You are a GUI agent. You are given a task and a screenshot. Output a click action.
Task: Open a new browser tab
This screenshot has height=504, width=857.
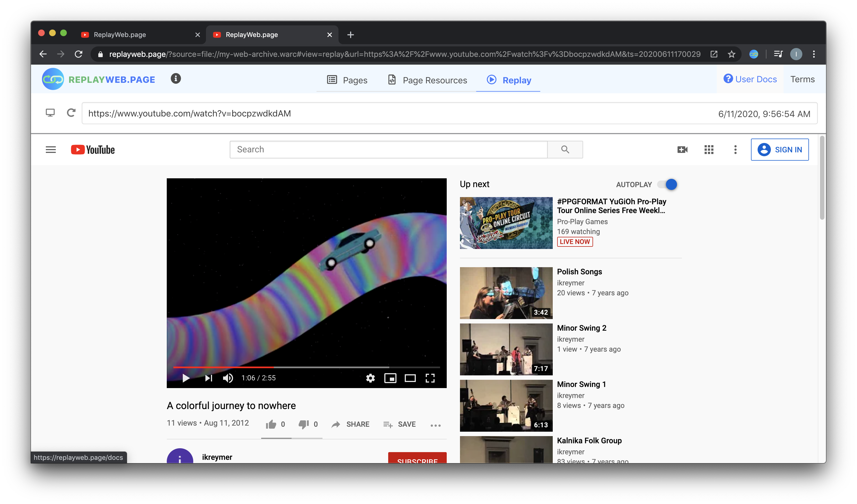(351, 35)
